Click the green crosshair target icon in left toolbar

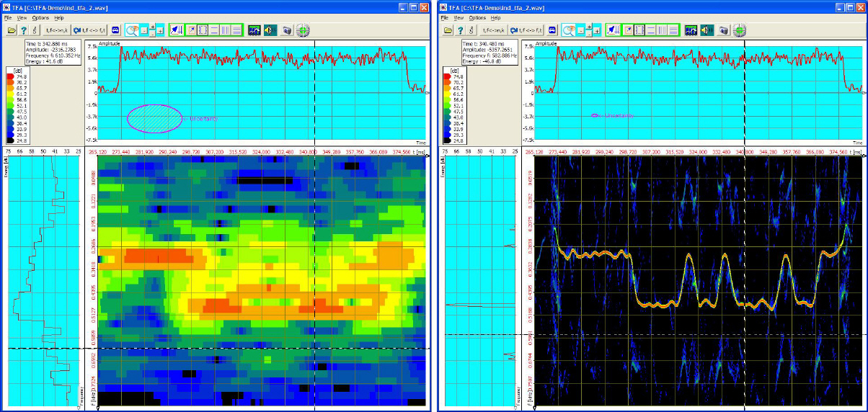303,30
